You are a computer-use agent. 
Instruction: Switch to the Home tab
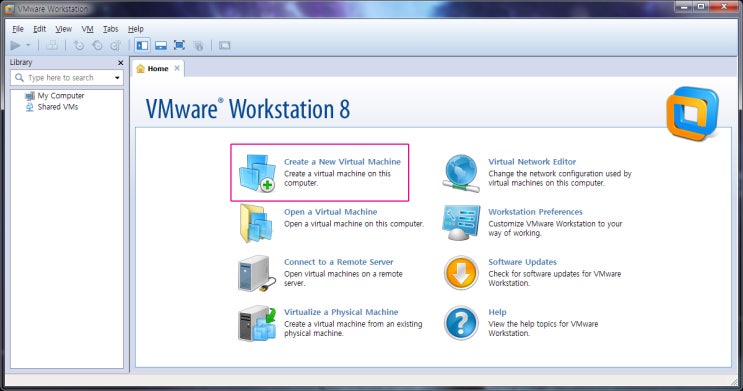158,69
